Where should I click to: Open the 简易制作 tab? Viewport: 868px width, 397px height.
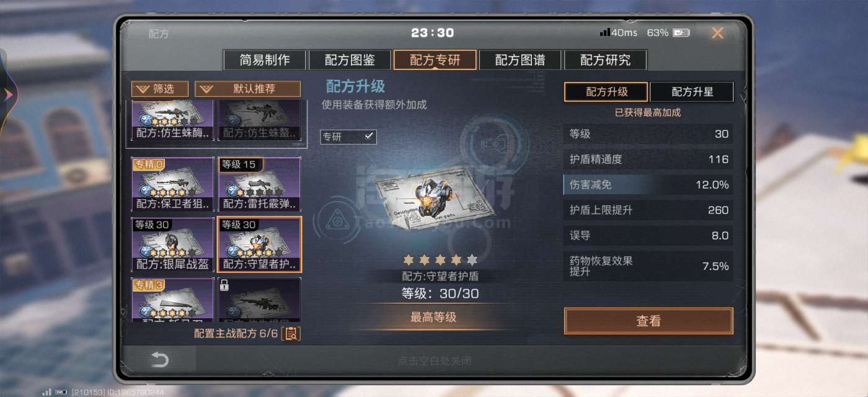[265, 60]
